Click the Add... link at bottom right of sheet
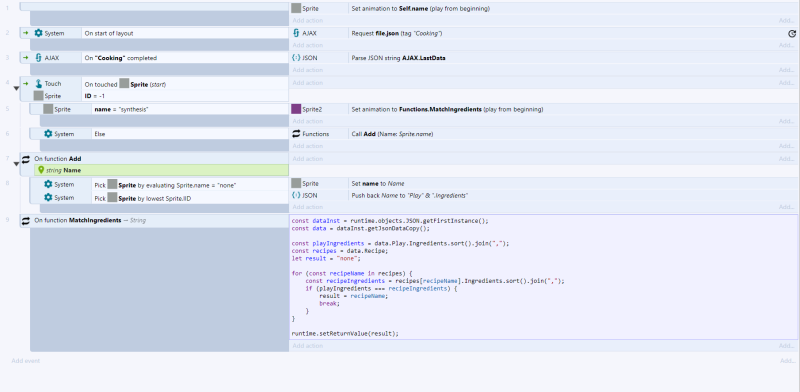Viewport: 800px width, 392px height. 787,361
